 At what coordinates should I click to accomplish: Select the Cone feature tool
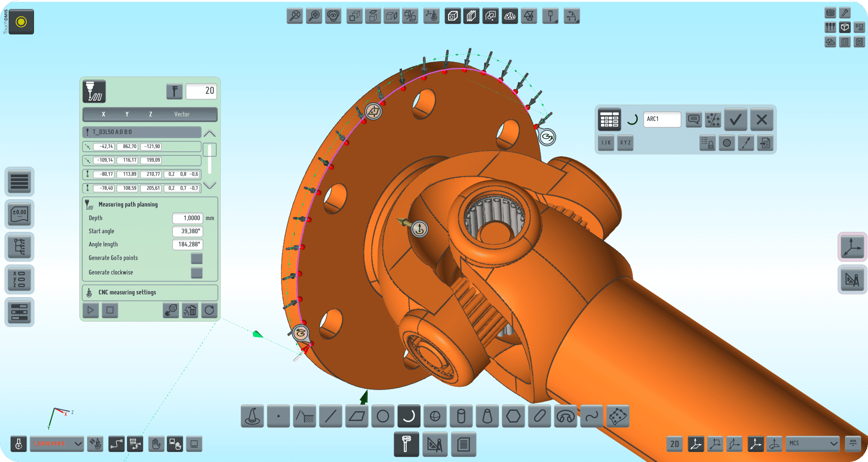tap(487, 416)
